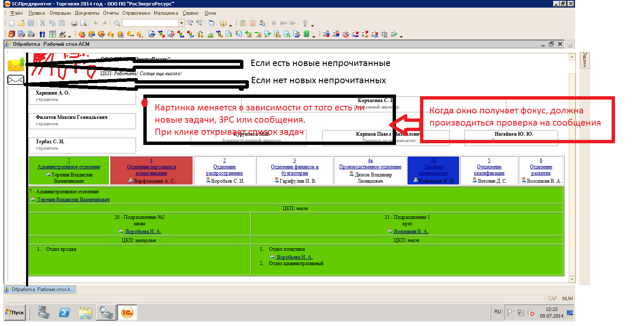Click the Cut scissors toolbar icon
The image size is (644, 326).
42,24
